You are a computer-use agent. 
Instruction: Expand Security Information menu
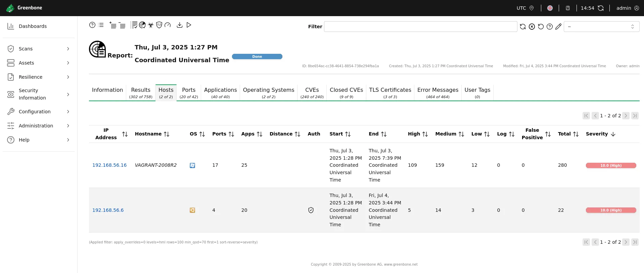[x=39, y=94]
